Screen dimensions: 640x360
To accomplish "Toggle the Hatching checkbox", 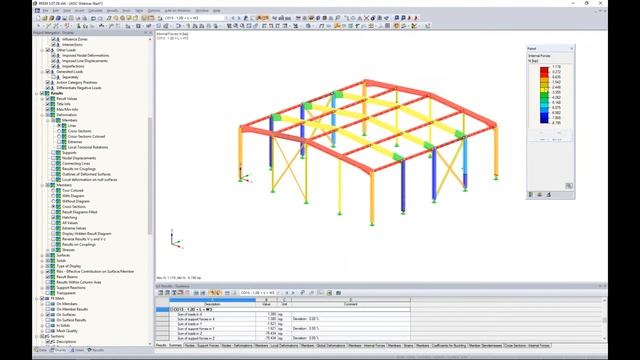I will tap(53, 218).
